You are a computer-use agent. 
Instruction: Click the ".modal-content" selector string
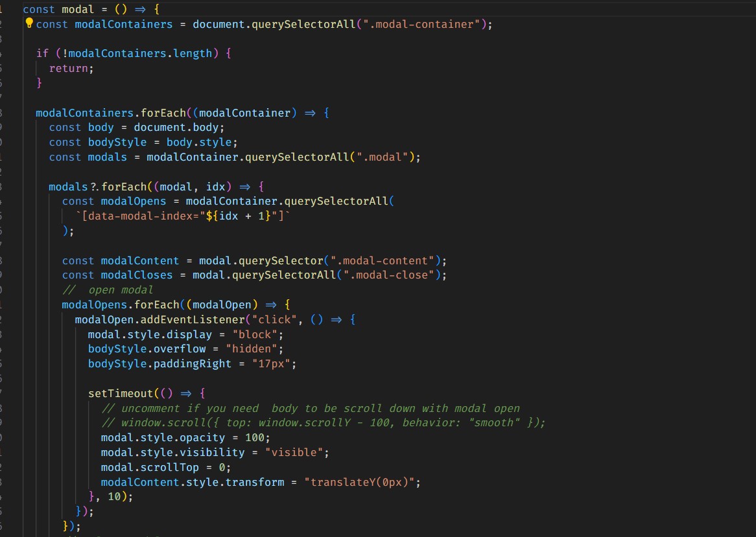(x=382, y=260)
